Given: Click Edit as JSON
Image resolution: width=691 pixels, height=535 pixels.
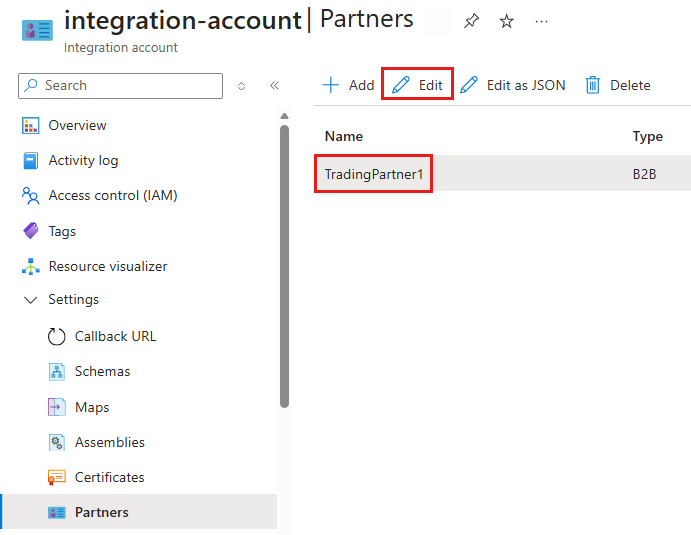Looking at the screenshot, I should 513,86.
